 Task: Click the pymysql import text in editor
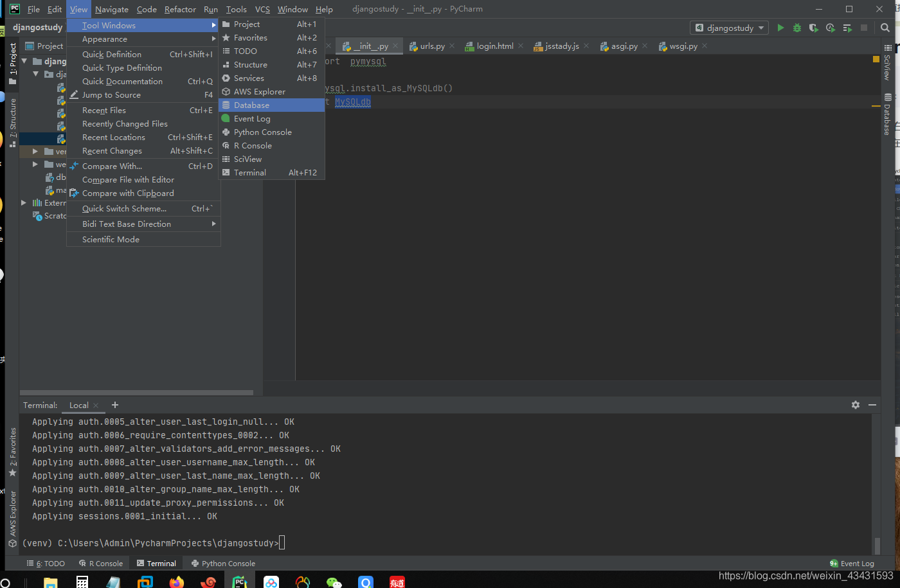click(x=368, y=61)
